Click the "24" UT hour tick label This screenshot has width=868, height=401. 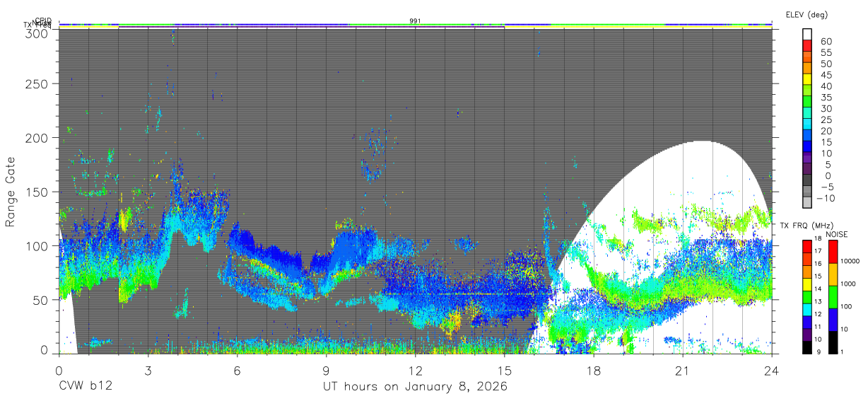pyautogui.click(x=771, y=371)
